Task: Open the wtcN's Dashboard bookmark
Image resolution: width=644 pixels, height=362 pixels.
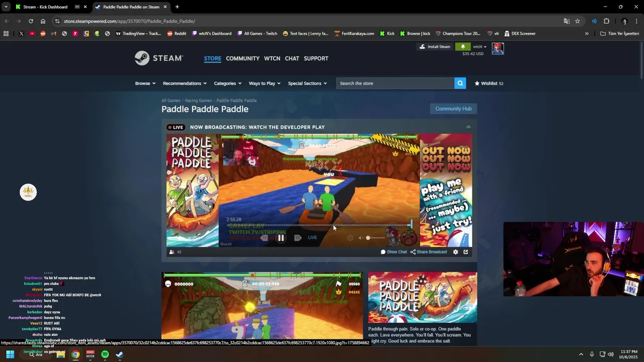Action: (211, 34)
